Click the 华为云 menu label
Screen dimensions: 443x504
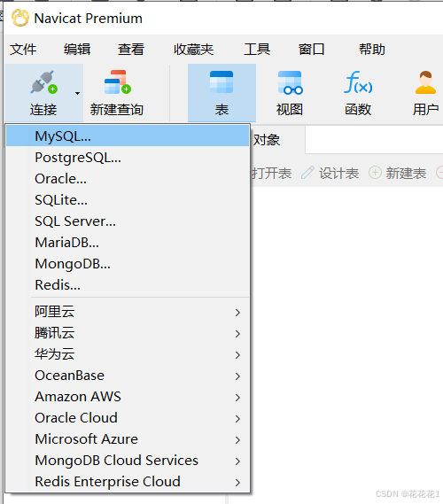55,354
